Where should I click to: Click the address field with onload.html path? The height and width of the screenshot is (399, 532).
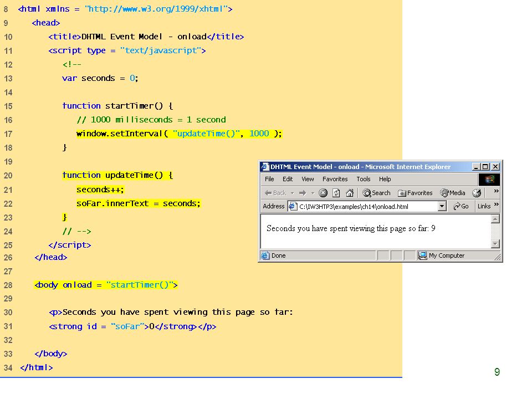(x=366, y=206)
